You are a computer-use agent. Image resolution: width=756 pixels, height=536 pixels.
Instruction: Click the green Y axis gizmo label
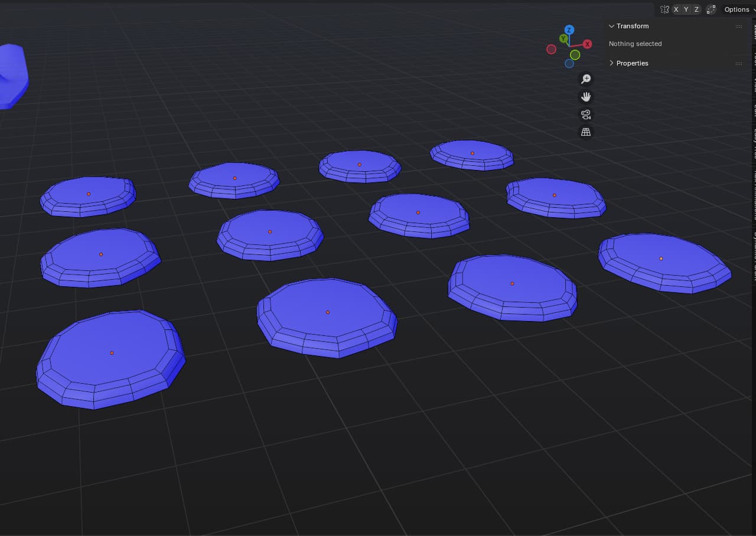pyautogui.click(x=563, y=38)
